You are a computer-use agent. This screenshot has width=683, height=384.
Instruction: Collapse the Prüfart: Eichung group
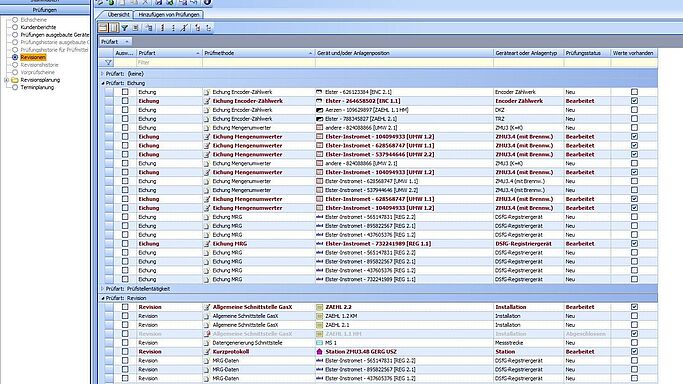point(103,83)
